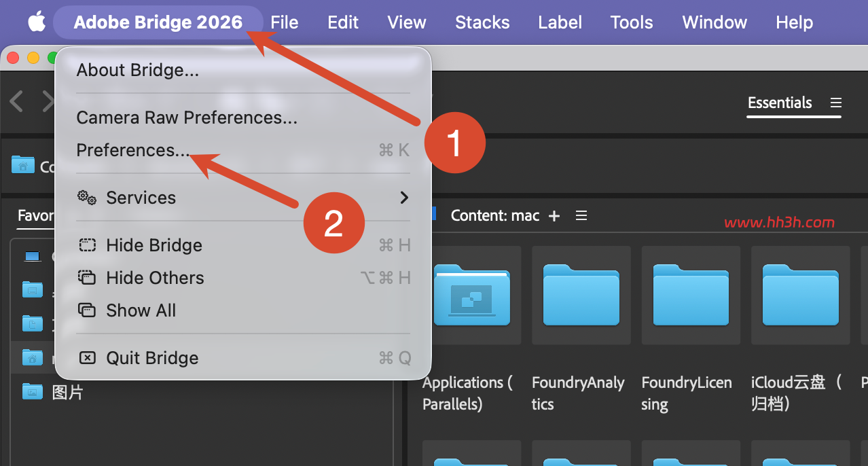Screen dimensions: 868x466
Task: Click the Quit Bridge icon
Action: 87,358
